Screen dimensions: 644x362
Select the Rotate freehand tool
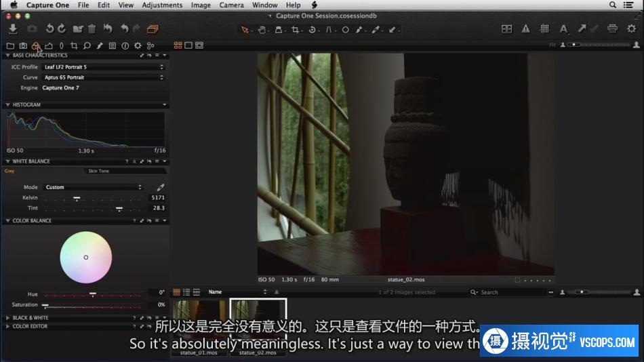(312, 30)
